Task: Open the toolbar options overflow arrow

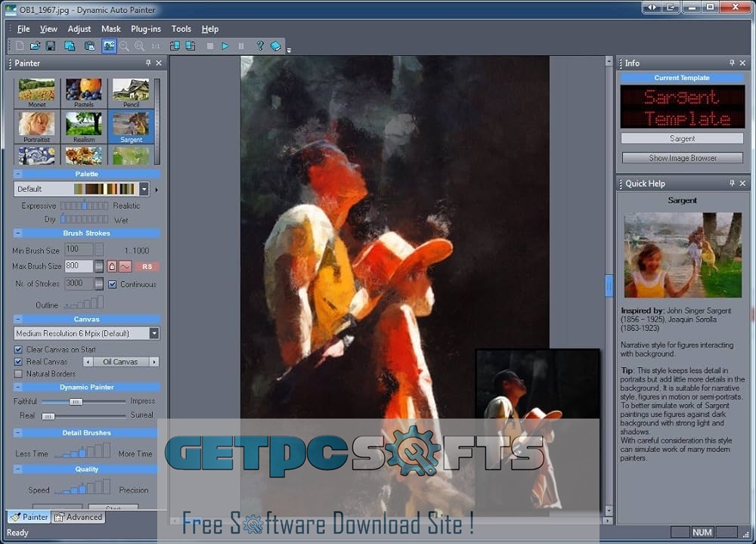Action: (289, 50)
